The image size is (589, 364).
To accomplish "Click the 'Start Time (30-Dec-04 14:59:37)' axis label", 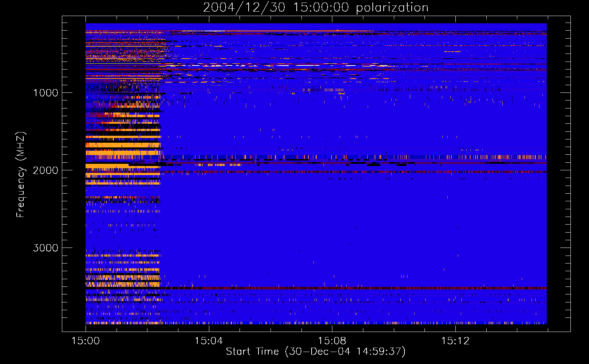I will pos(316,352).
